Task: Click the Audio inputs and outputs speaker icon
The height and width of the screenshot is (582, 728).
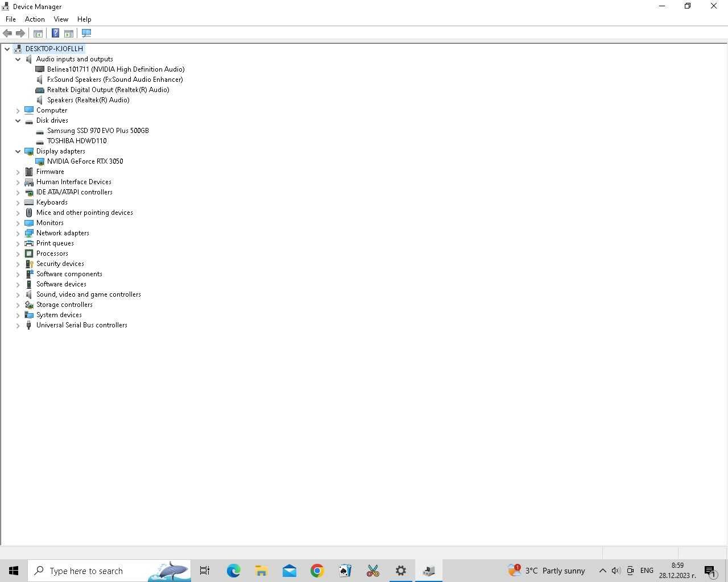Action: (x=29, y=59)
